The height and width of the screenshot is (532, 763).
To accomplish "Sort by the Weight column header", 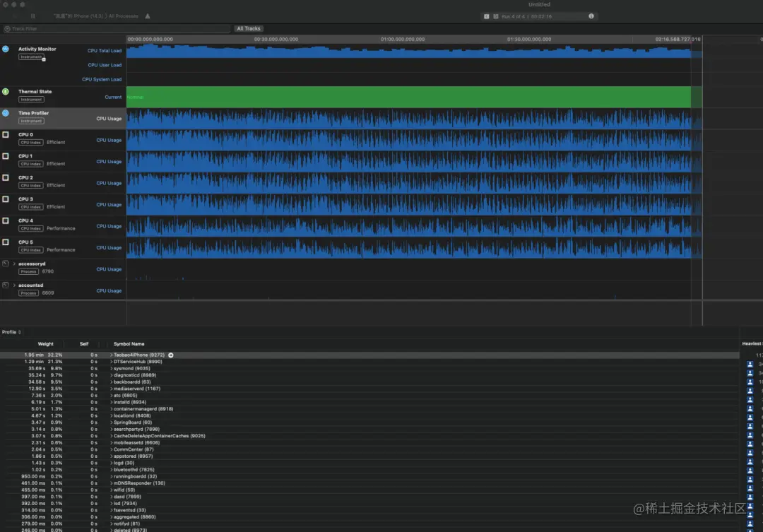I will tap(46, 344).
